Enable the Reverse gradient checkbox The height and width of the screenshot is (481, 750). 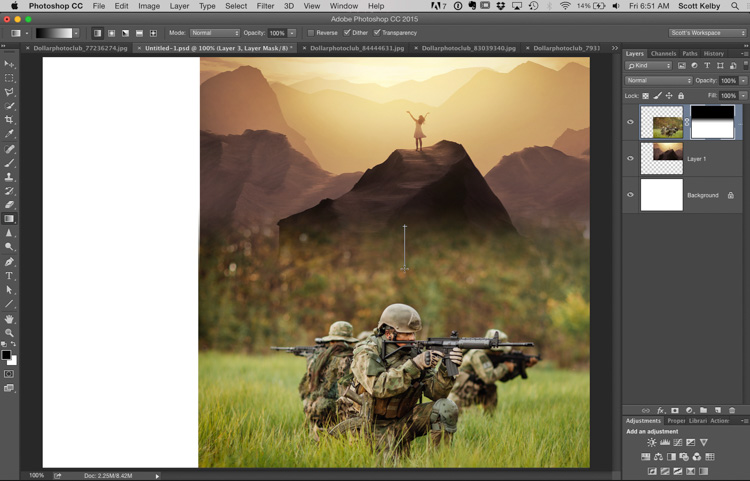(x=311, y=33)
